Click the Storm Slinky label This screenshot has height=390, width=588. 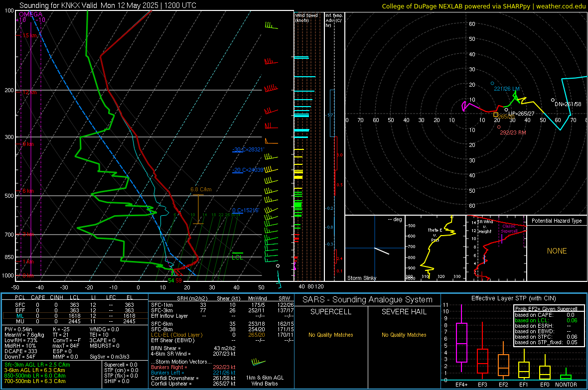tap(361, 278)
